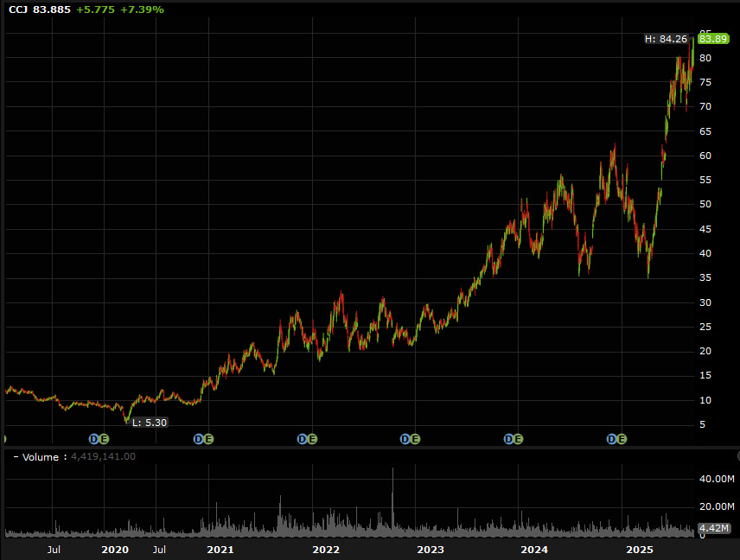Click the dividend D marker before 2024
The height and width of the screenshot is (560, 740).
point(508,439)
